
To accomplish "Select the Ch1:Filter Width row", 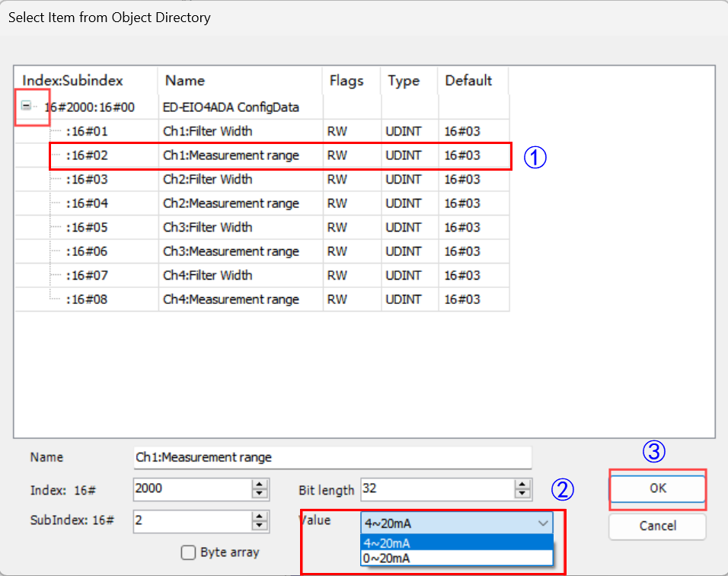I will click(x=207, y=131).
